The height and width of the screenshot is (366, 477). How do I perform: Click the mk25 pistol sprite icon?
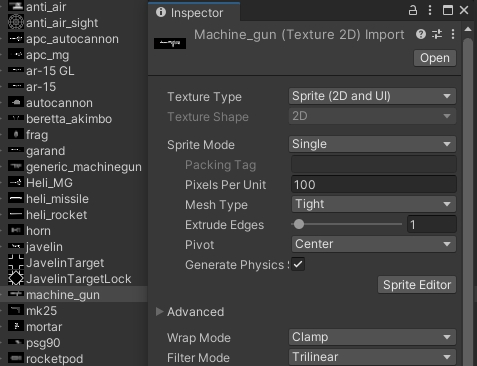16,310
